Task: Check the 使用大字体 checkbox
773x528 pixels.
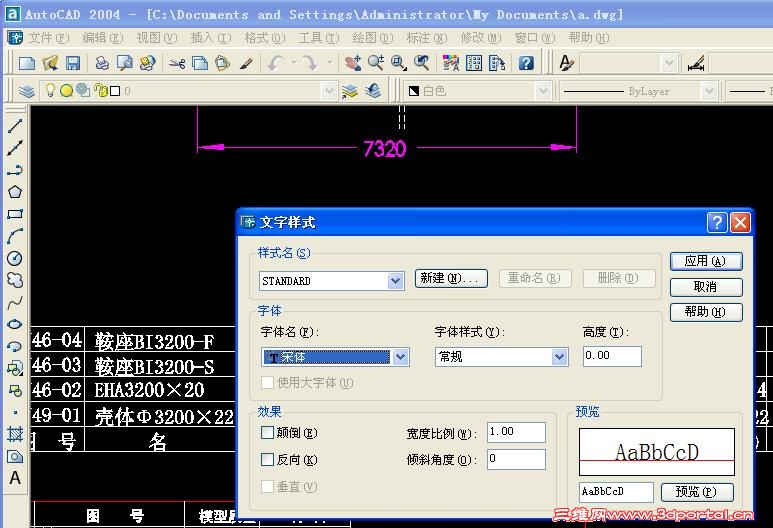Action: tap(267, 383)
